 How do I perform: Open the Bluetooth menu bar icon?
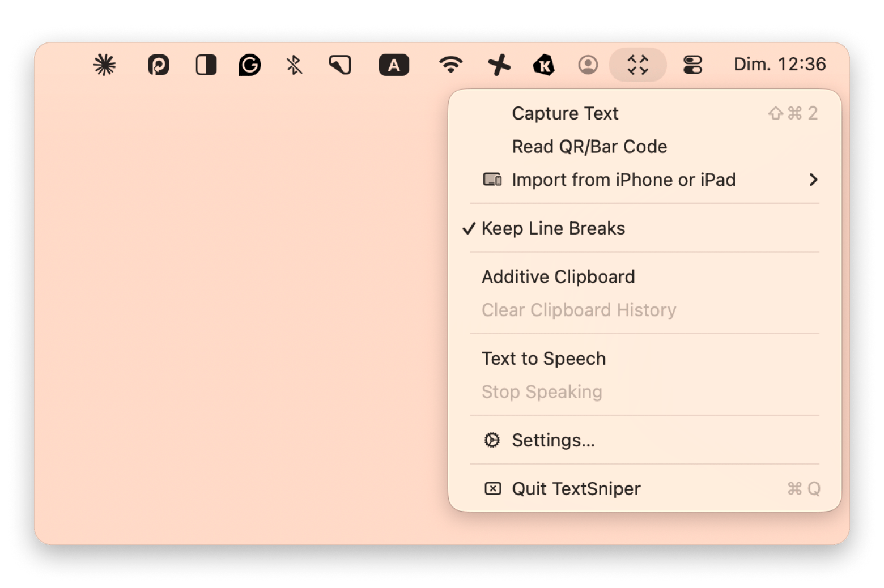294,65
